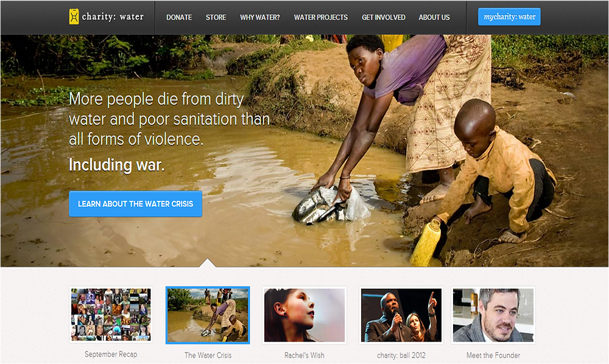
Task: Click the September Recap caption link
Action: 111,354
